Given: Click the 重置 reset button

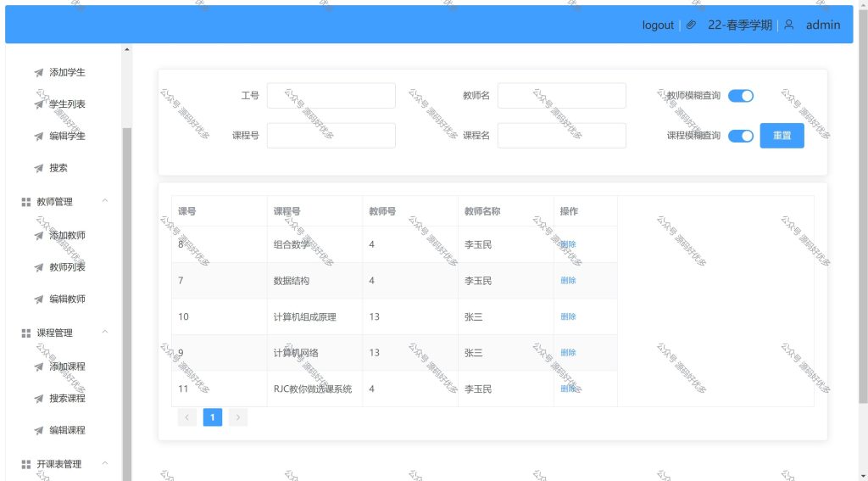Looking at the screenshot, I should tap(782, 136).
